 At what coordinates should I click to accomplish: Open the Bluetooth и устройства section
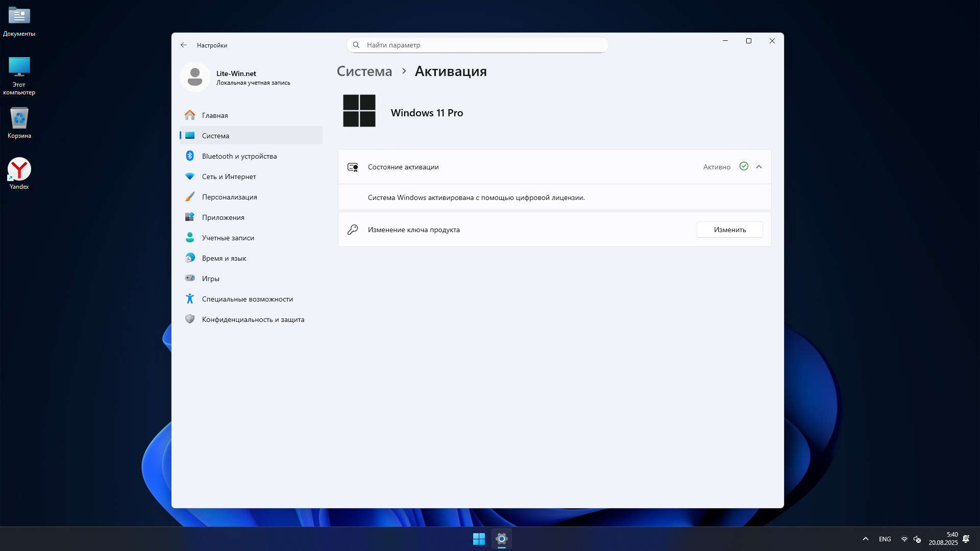(239, 156)
